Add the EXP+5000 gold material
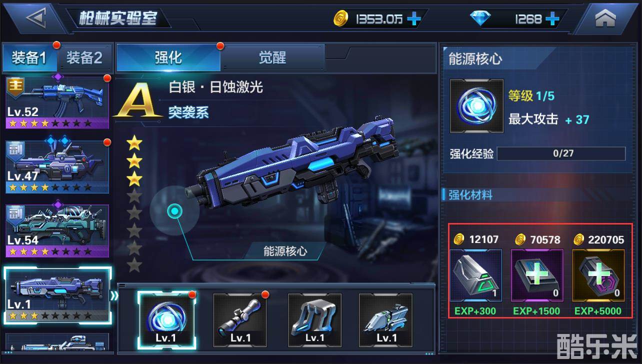The image size is (642, 364). point(598,275)
